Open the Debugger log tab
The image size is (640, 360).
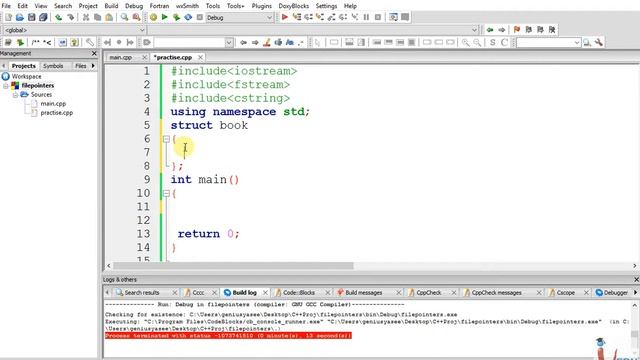pyautogui.click(x=611, y=293)
